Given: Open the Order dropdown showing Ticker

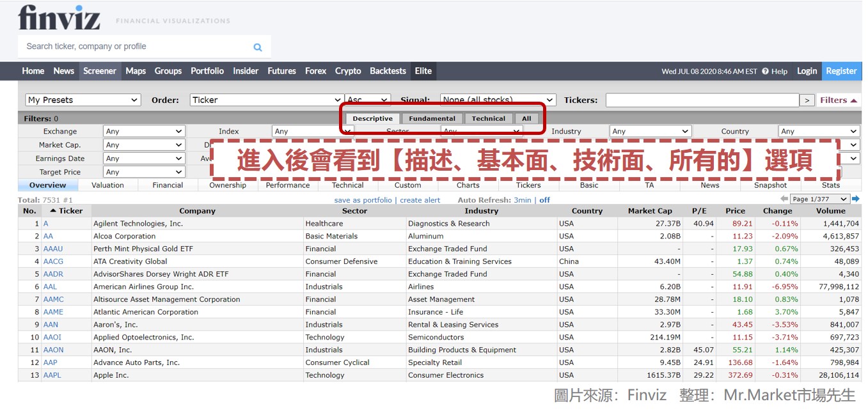Looking at the screenshot, I should point(267,100).
